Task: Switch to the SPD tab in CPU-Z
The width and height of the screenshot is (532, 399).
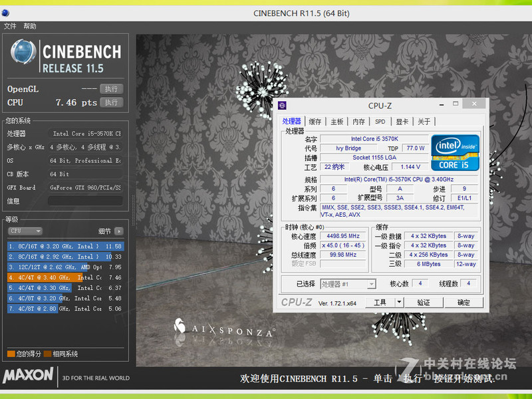Action: click(x=380, y=121)
